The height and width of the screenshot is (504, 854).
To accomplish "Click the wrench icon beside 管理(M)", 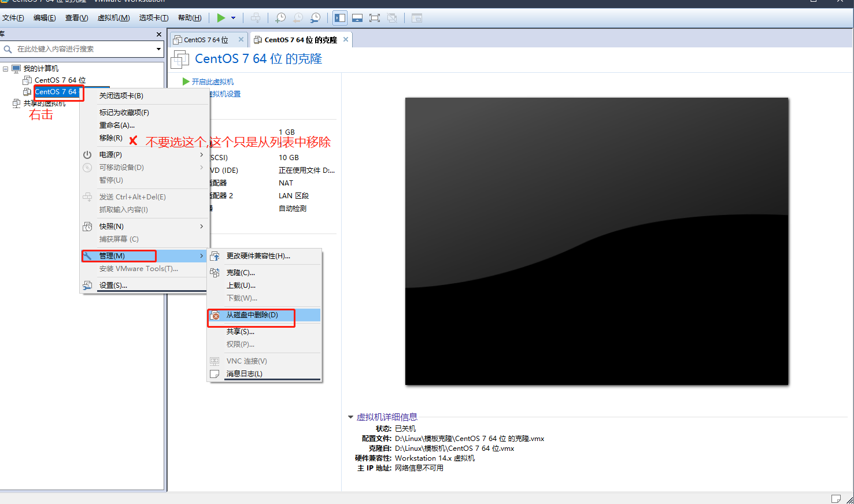I will [87, 256].
